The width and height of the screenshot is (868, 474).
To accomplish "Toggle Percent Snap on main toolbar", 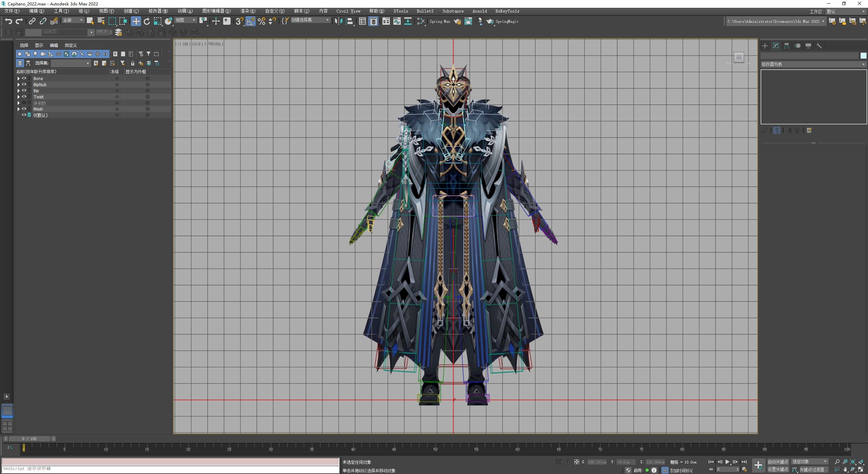I will point(261,21).
